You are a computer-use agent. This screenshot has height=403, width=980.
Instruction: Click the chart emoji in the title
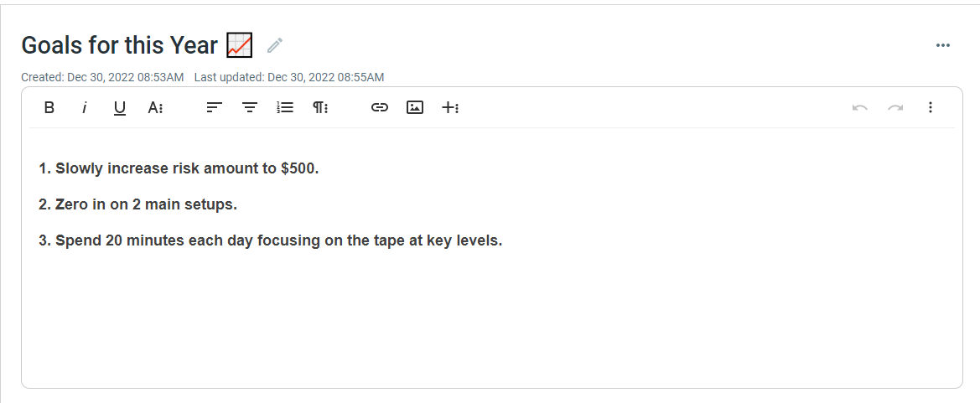240,44
